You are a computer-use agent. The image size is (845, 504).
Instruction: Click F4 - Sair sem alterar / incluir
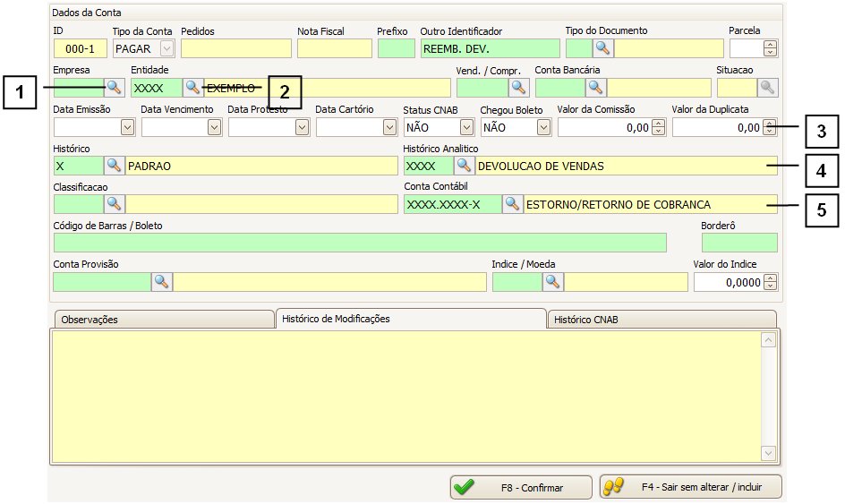point(690,487)
